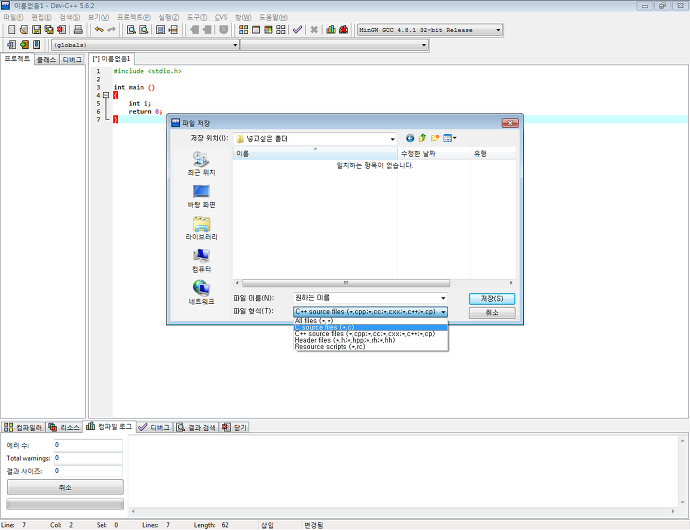Click the Save floppy disk toolbar icon
Viewport: 690px width, 530px height.
point(37,29)
